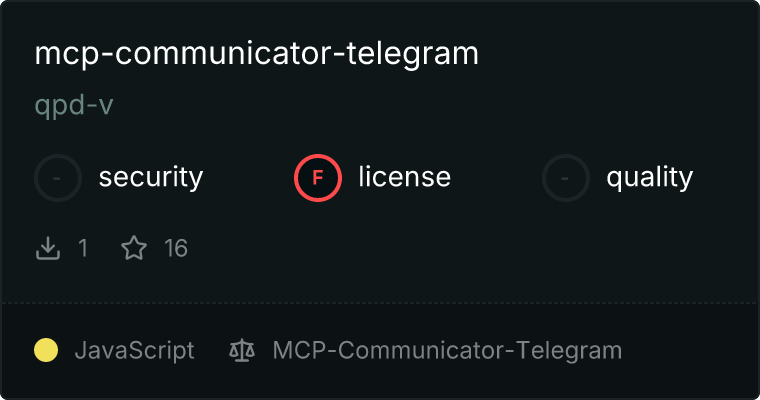The image size is (760, 400).
Task: Open the mcp-communicator-telegram title link
Action: pos(256,54)
